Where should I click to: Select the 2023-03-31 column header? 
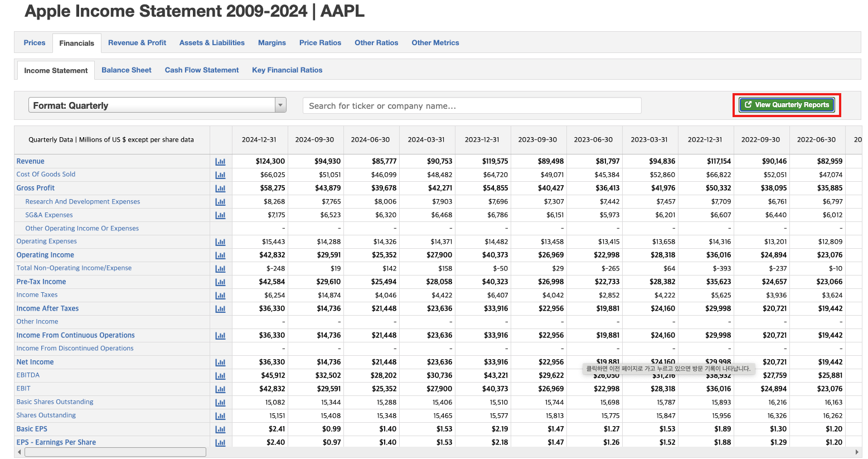(x=649, y=139)
